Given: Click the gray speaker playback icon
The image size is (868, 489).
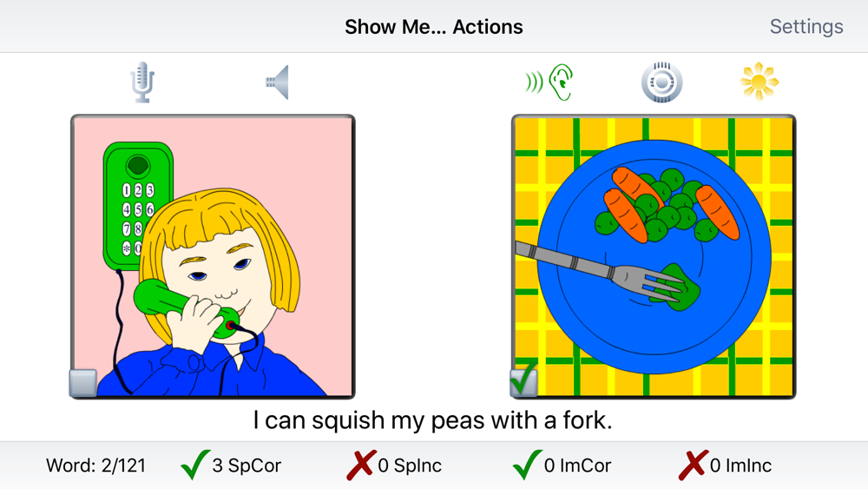Looking at the screenshot, I should point(278,82).
